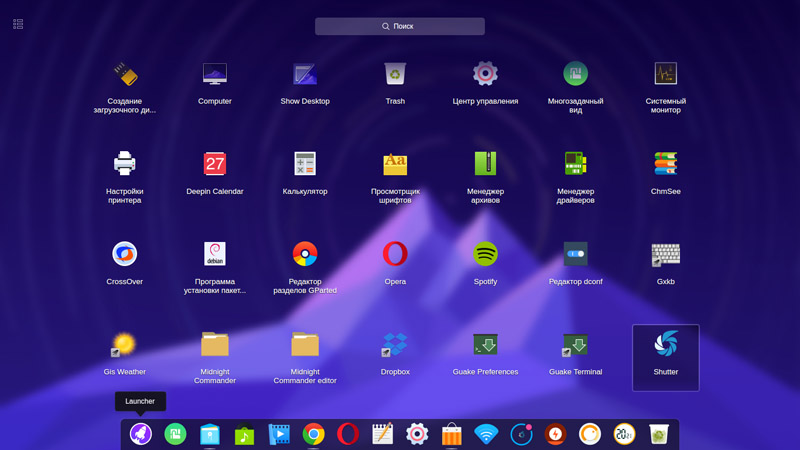Screen dimensions: 800x450
Task: Launch Midnight Commander editor
Action: click(305, 344)
